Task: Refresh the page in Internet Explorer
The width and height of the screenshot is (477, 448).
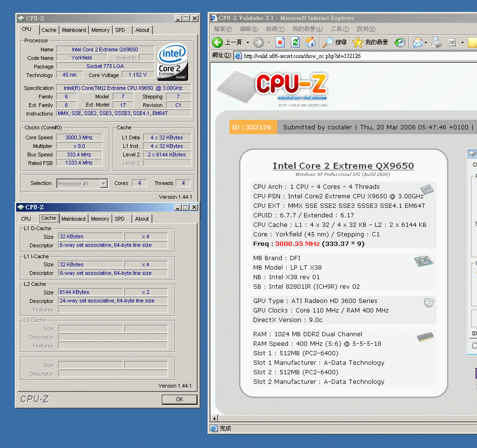Action: click(295, 42)
